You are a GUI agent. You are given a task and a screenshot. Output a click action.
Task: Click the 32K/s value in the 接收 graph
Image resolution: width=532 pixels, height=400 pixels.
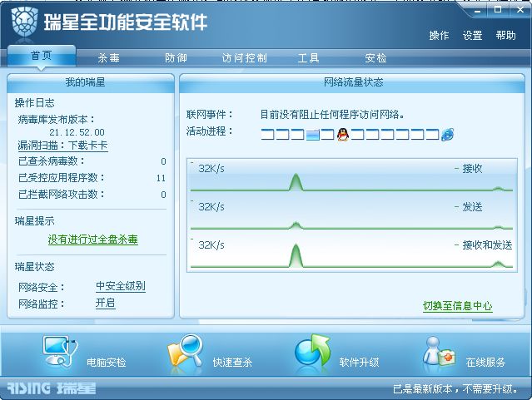click(211, 169)
